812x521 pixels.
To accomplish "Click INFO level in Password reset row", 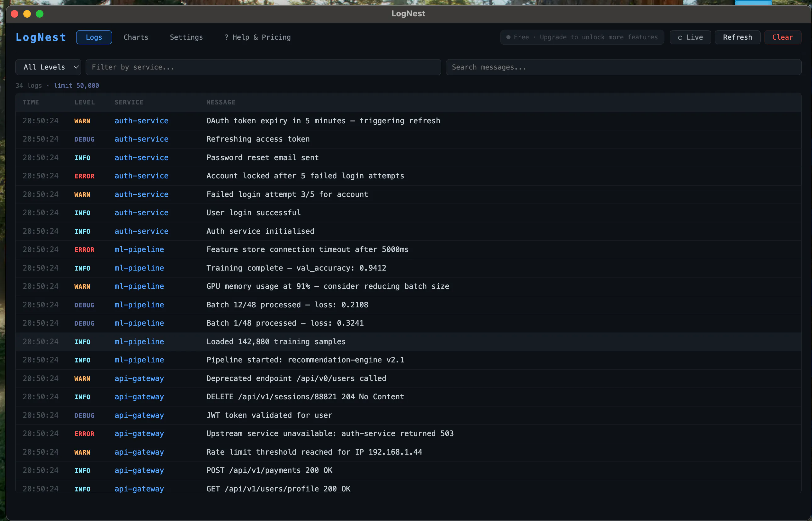I will (x=82, y=158).
